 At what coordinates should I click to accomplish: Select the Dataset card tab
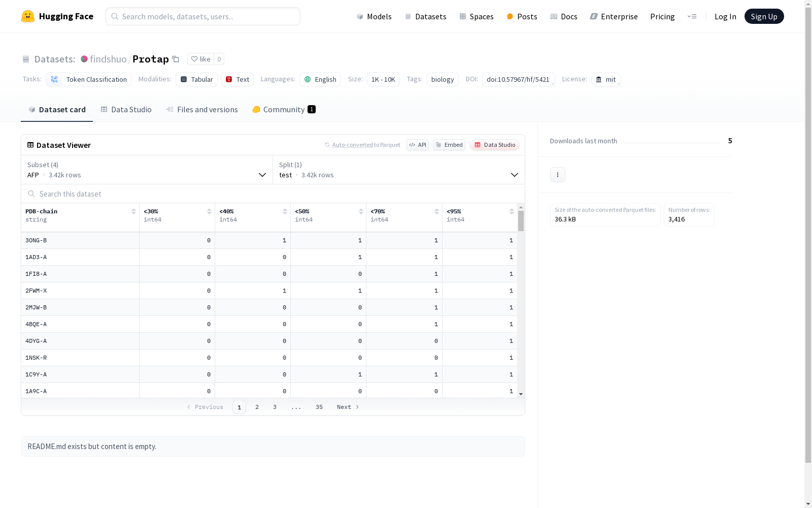pyautogui.click(x=57, y=109)
